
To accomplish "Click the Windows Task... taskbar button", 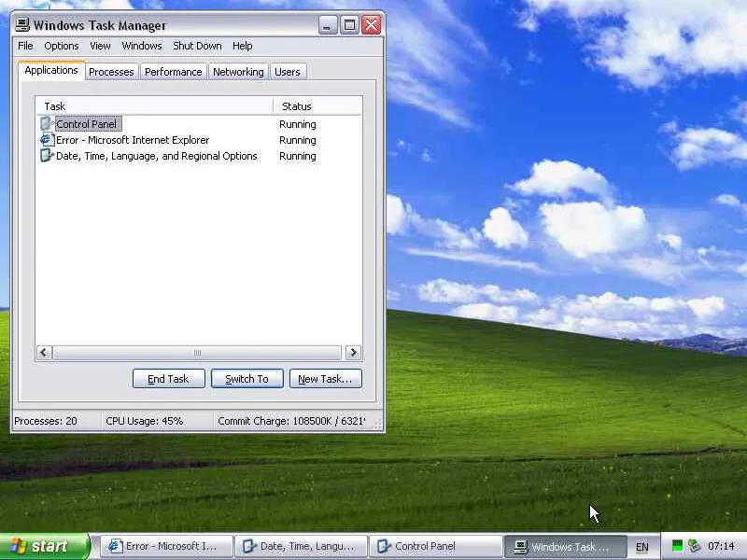I will coord(566,547).
